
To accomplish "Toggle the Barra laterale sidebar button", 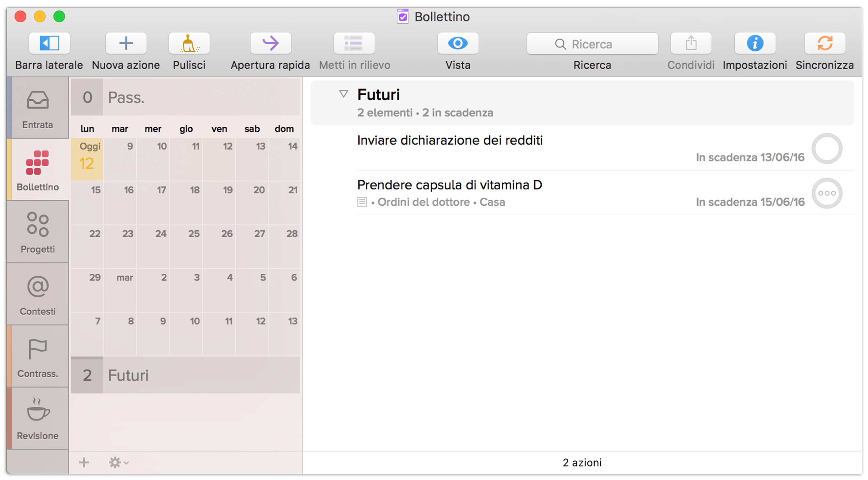I will (x=49, y=43).
